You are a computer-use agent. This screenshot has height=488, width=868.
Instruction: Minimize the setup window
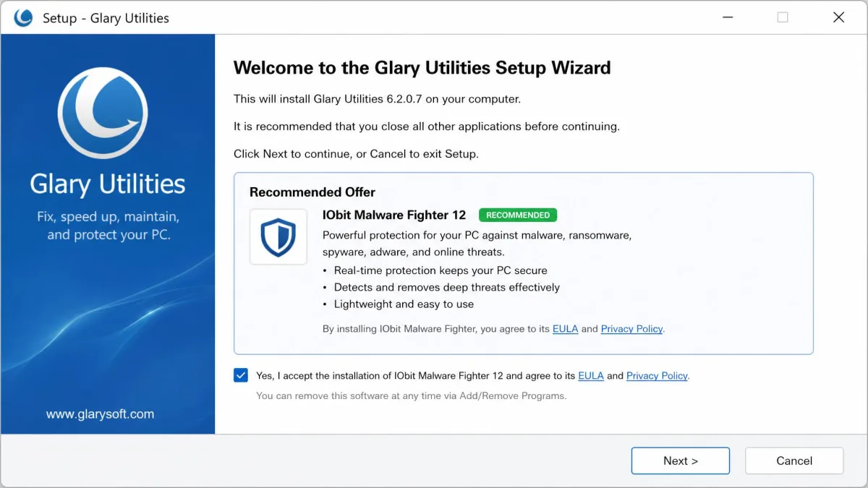click(x=726, y=17)
